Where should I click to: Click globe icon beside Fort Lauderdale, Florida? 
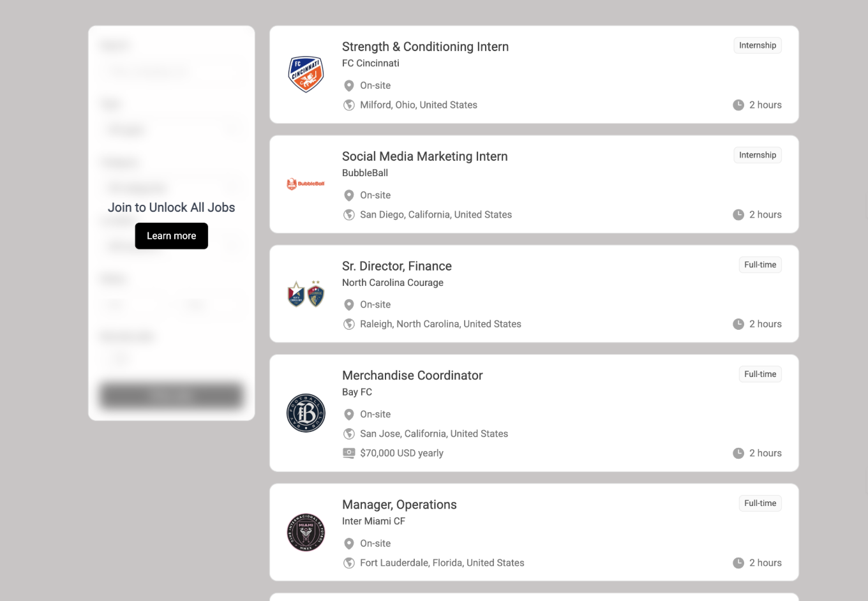(349, 563)
